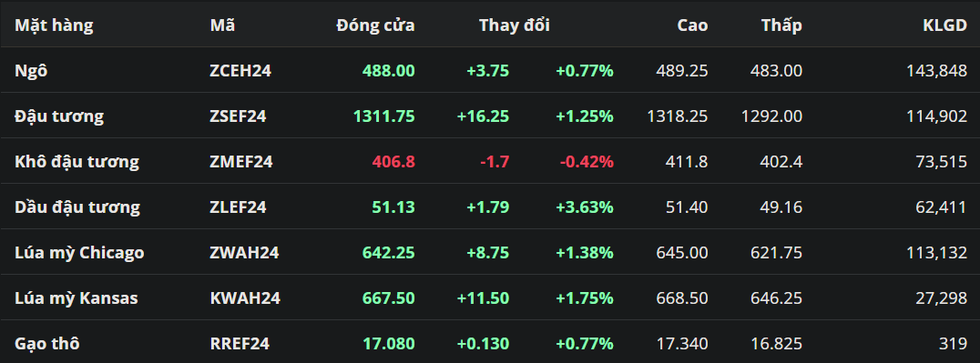Open the Đậu tương commodity name
The image size is (980, 363).
click(x=59, y=116)
